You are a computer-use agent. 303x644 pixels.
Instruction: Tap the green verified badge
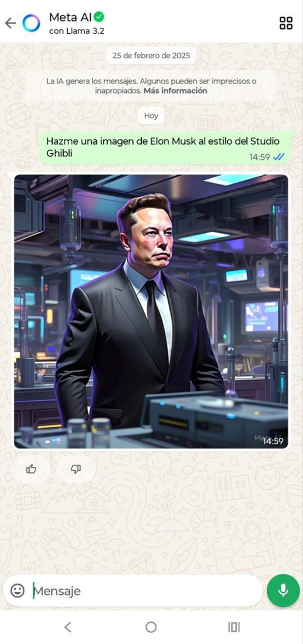coord(99,17)
